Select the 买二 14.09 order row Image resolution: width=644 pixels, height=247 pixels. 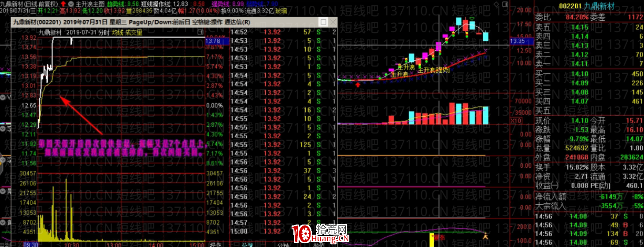pos(589,83)
